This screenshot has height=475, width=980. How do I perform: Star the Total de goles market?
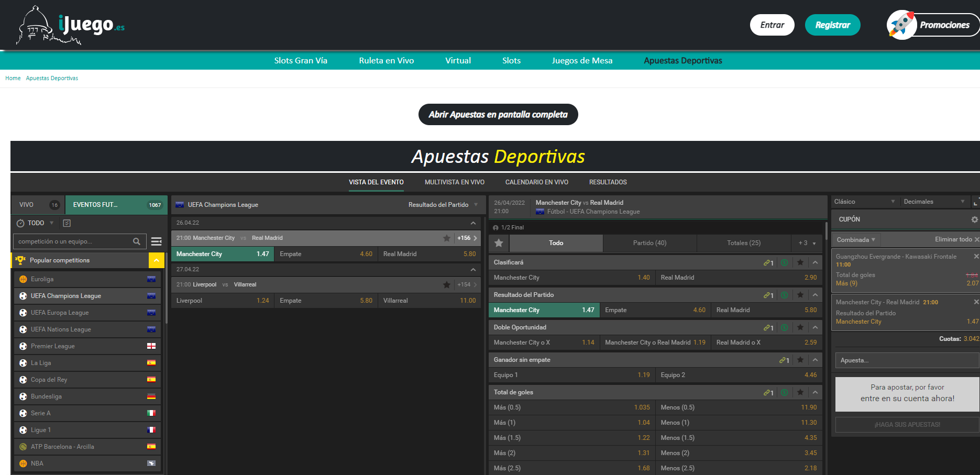pyautogui.click(x=800, y=392)
